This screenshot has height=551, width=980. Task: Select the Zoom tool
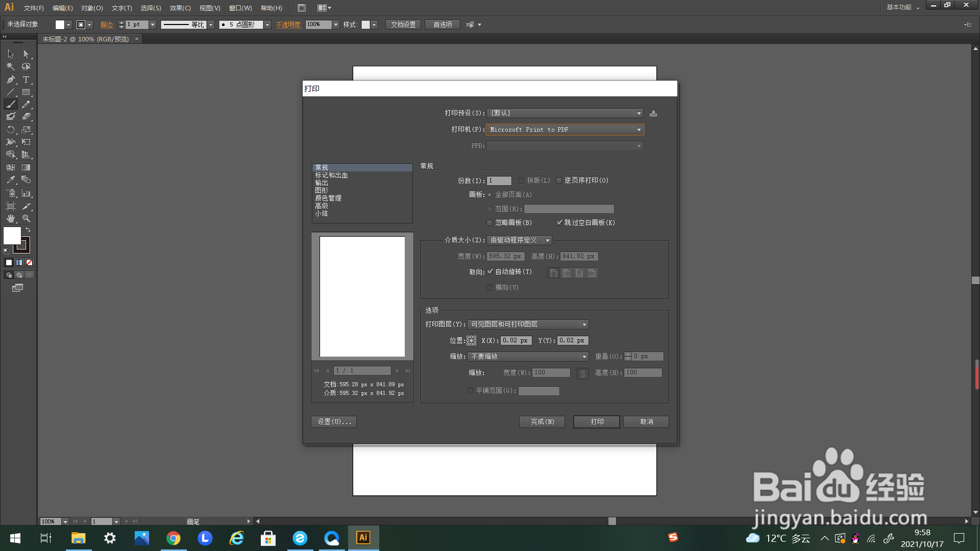pyautogui.click(x=26, y=218)
